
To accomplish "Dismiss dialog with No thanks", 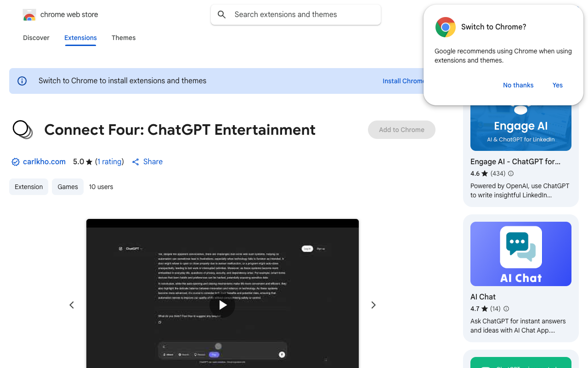I will tap(518, 85).
